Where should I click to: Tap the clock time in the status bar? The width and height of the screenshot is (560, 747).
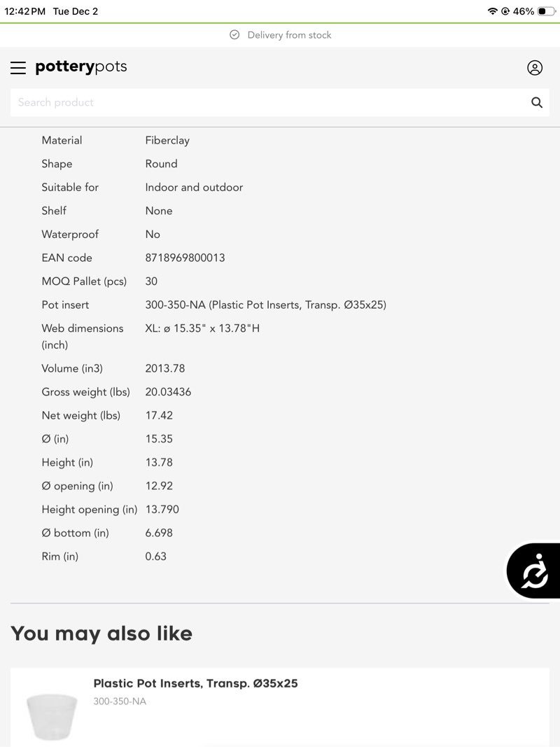[x=25, y=11]
